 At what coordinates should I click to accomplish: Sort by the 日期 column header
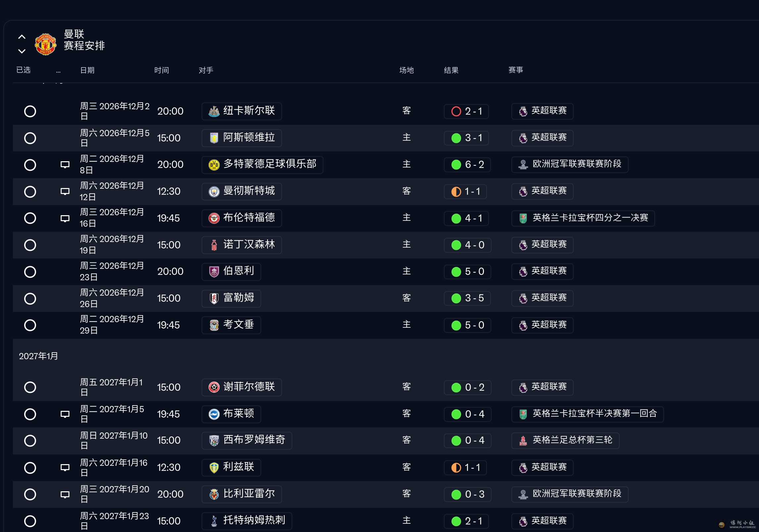pyautogui.click(x=87, y=70)
